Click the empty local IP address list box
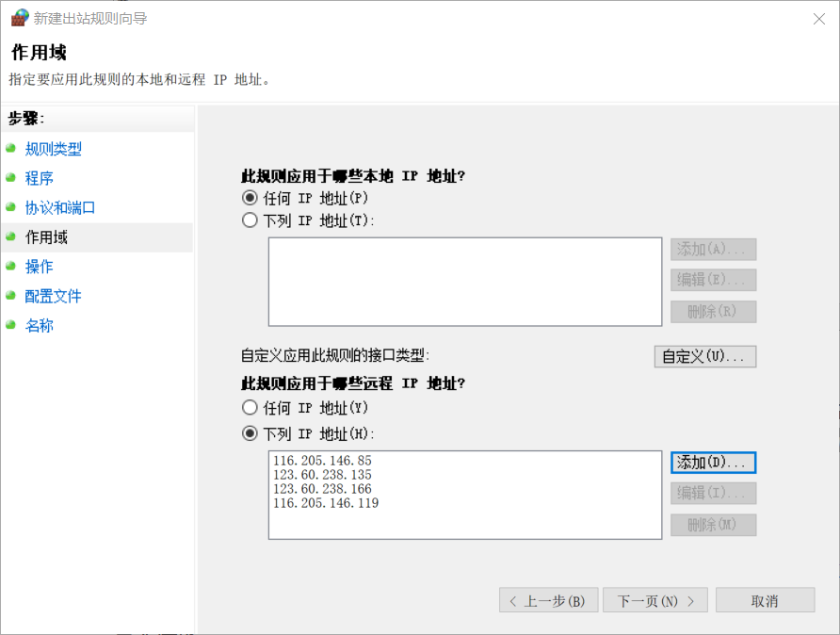This screenshot has height=635, width=840. (465, 282)
